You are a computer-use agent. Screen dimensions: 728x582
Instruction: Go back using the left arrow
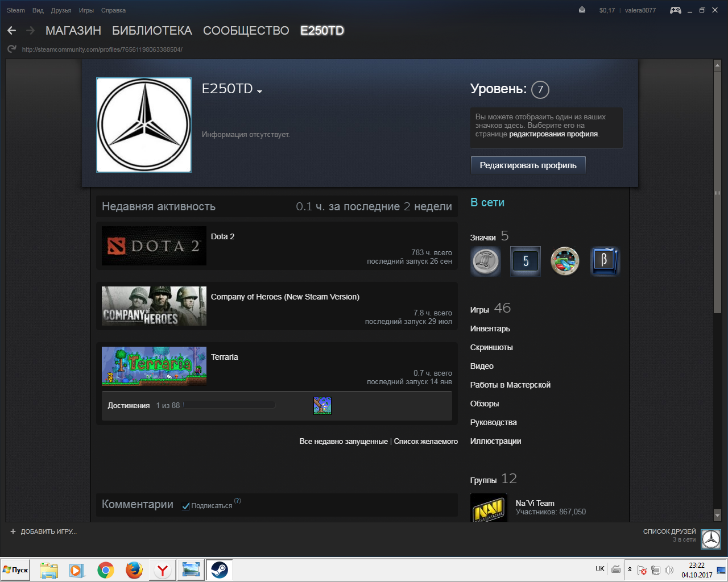pos(12,31)
